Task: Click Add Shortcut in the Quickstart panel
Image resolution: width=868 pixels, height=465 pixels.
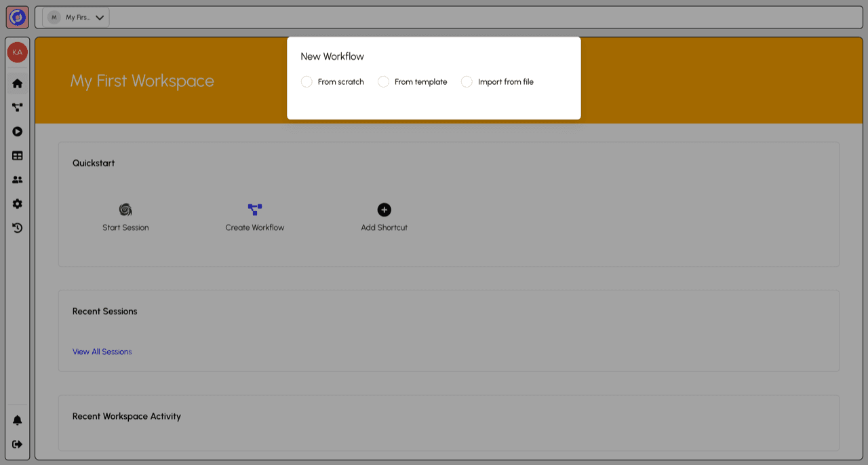Action: click(384, 210)
